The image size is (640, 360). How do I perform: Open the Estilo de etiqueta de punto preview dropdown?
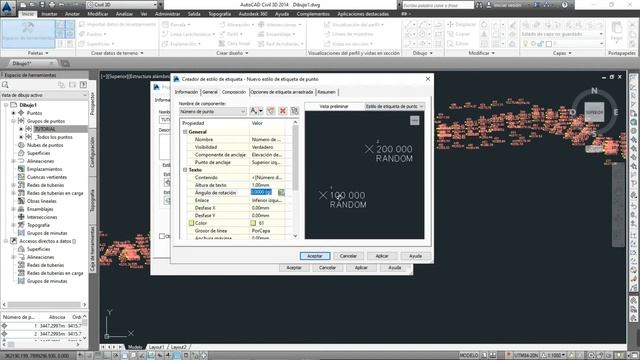[x=394, y=107]
